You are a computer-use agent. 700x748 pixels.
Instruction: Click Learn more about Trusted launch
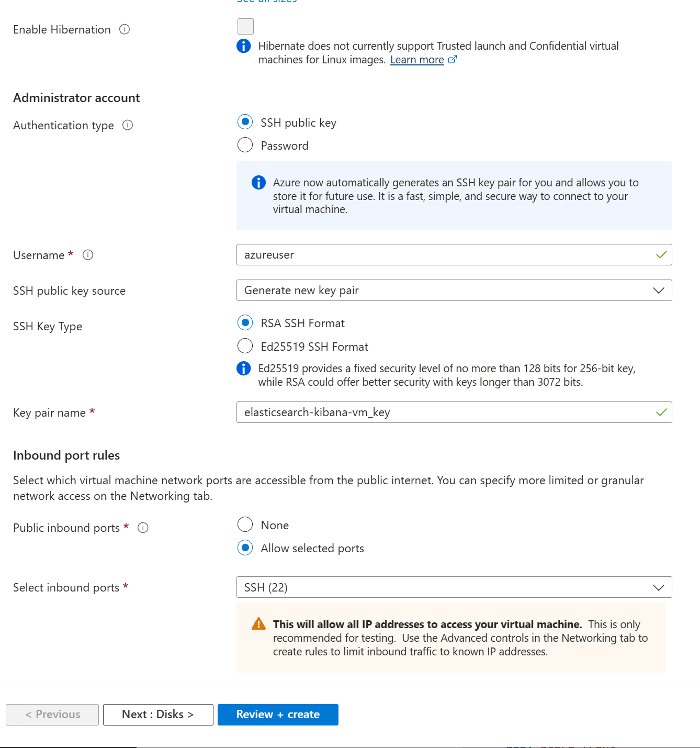[x=417, y=60]
